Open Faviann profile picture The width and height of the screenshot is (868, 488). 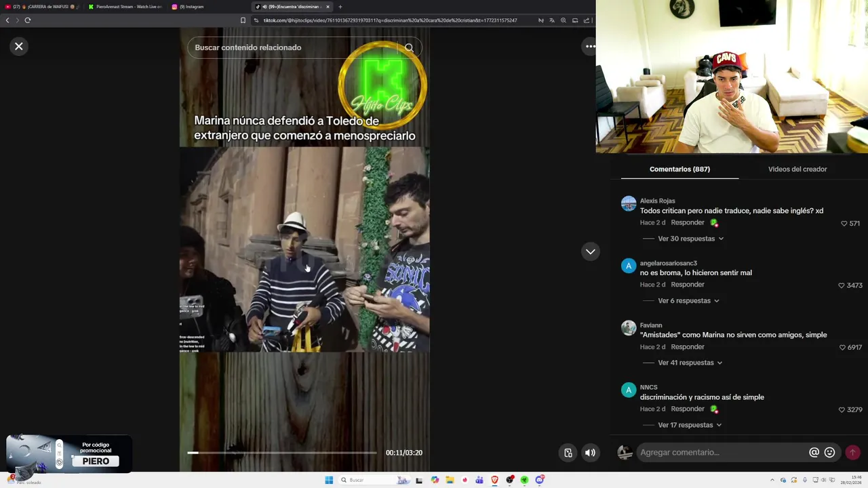[629, 327]
